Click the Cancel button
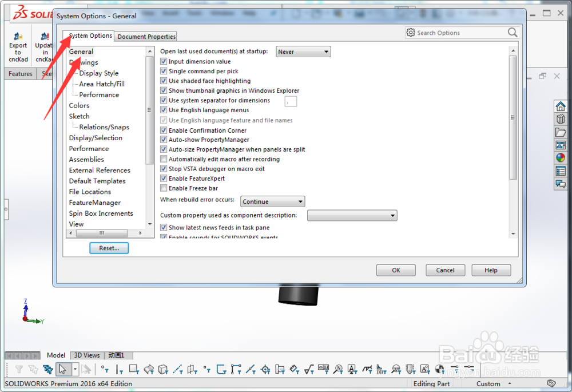572x392 pixels. click(x=445, y=270)
